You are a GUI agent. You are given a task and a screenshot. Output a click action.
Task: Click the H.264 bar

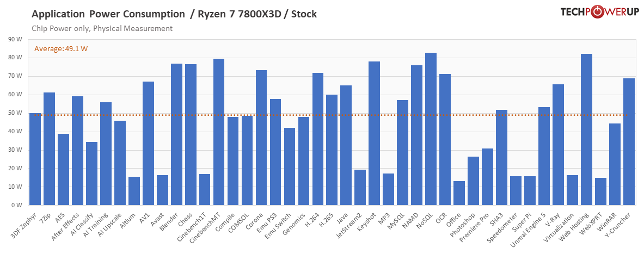pyautogui.click(x=318, y=139)
